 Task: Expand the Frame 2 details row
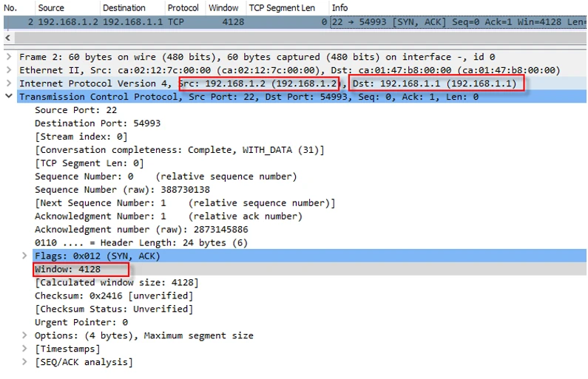coord(8,57)
